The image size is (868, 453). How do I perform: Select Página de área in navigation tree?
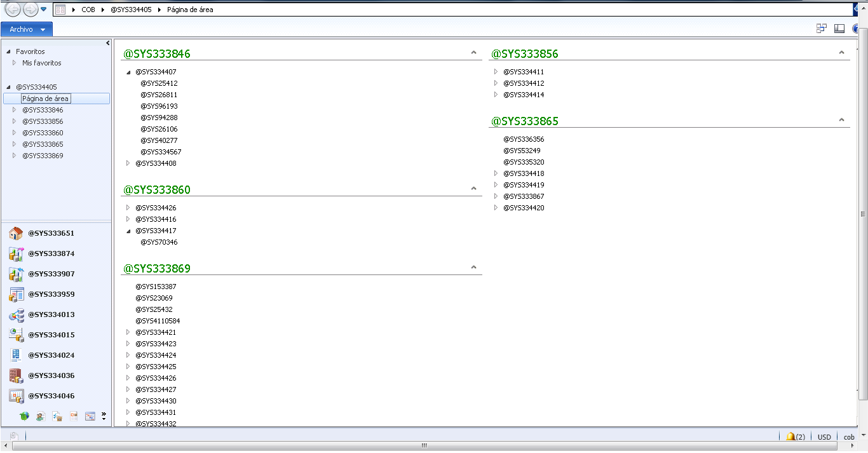pyautogui.click(x=57, y=98)
